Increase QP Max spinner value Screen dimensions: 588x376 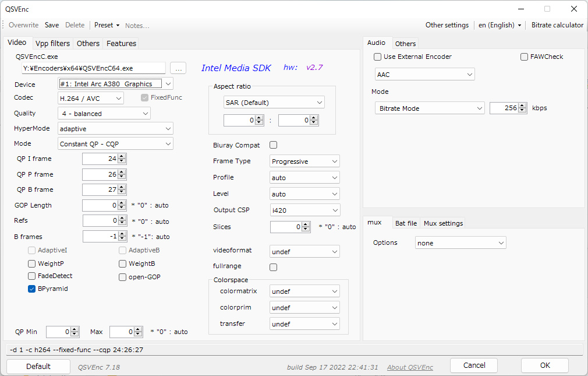point(138,329)
